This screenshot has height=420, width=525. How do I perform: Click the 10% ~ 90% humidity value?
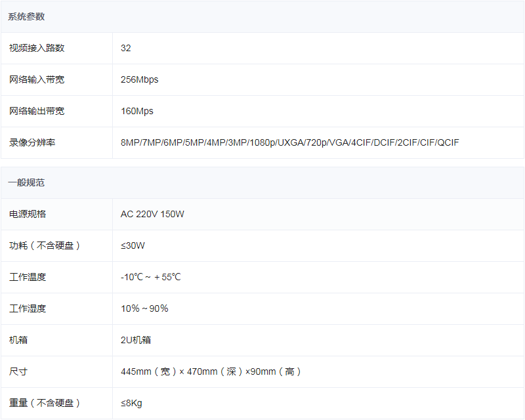pyautogui.click(x=144, y=308)
